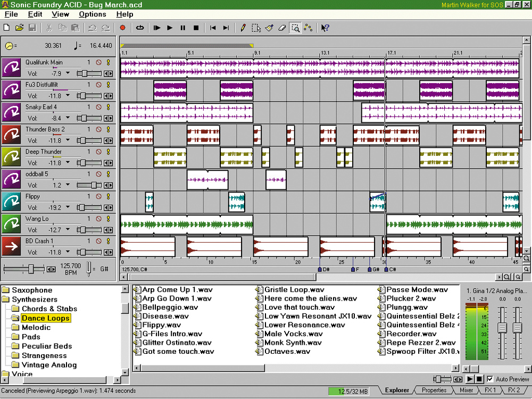This screenshot has width=532, height=399.
Task: Open Vol dropdown arrow on Flippy track
Action: (x=68, y=207)
